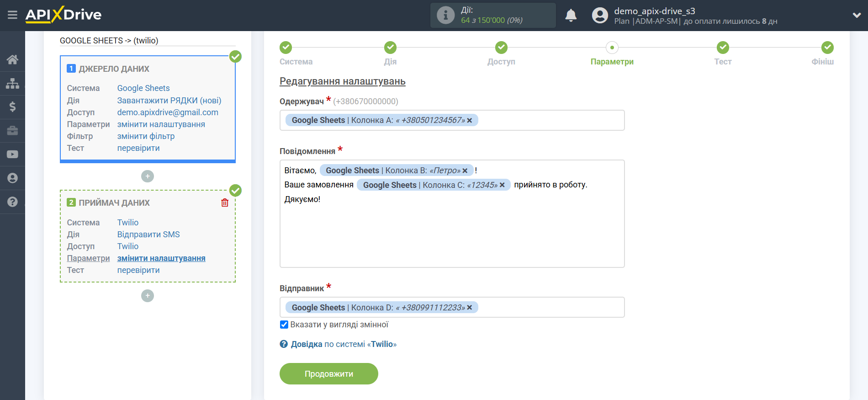Remove Колонка D tag from sender field
The image size is (868, 400).
coord(470,308)
